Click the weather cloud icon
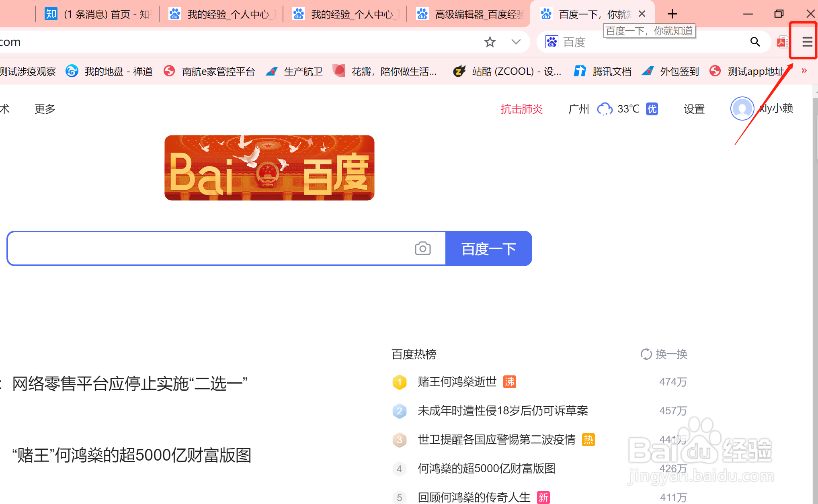The height and width of the screenshot is (504, 818). [x=605, y=109]
